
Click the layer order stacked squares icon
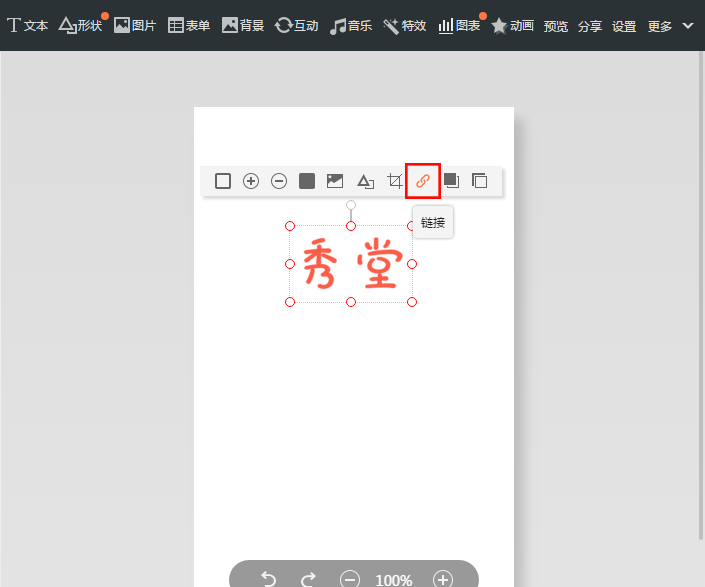click(x=451, y=181)
